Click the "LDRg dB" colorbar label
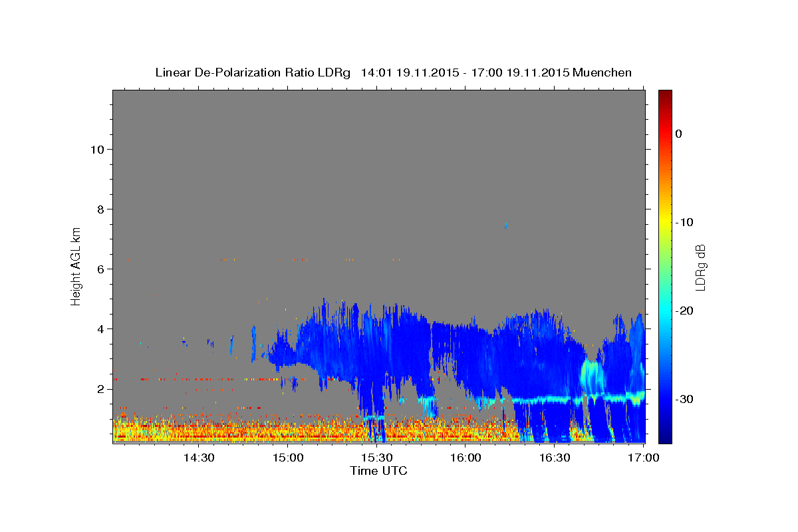798x532 pixels. tap(700, 267)
